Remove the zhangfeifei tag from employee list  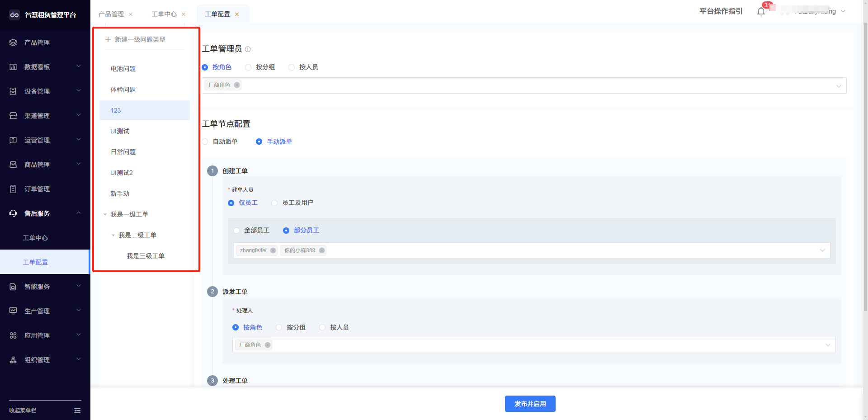tap(273, 250)
